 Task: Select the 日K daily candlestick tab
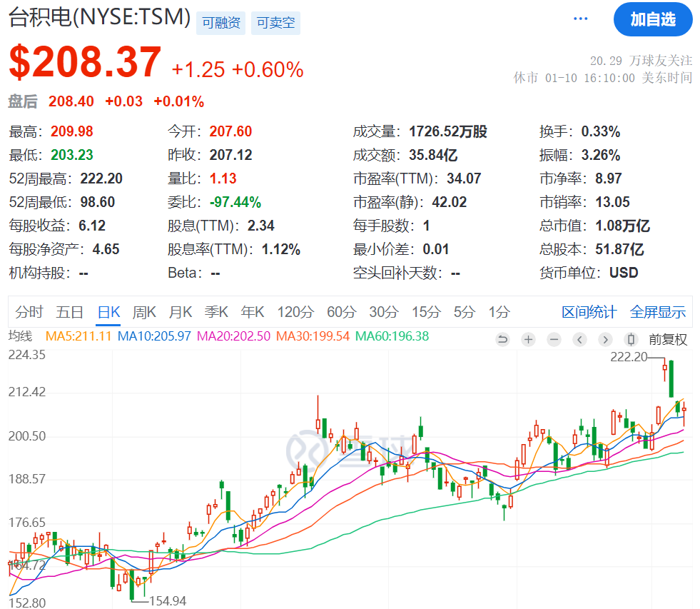[109, 312]
